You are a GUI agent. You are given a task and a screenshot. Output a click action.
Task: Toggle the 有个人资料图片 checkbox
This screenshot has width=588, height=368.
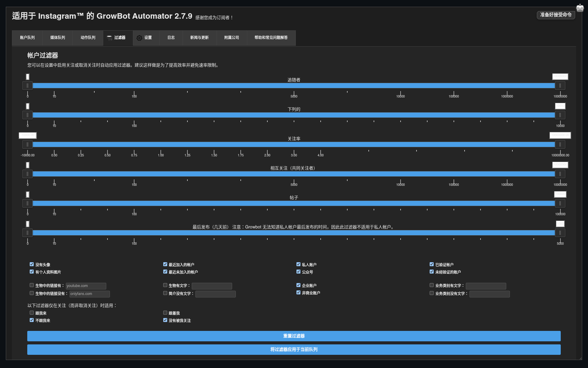coord(32,272)
